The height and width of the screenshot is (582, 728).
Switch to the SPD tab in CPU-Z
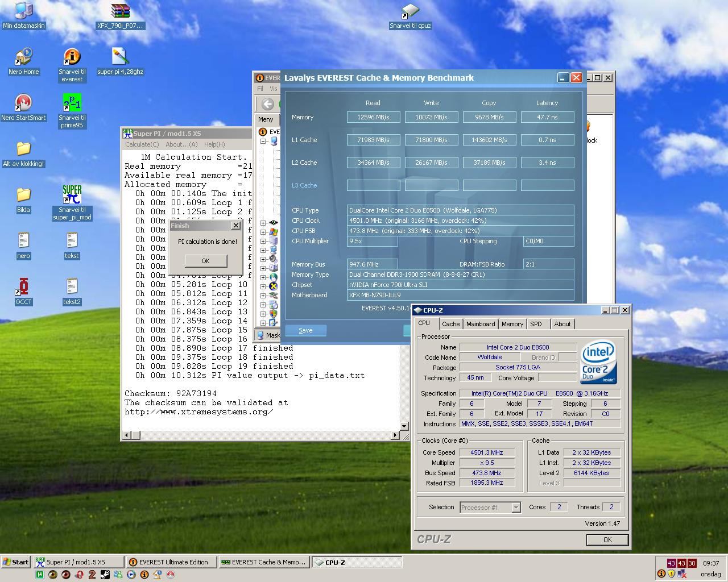pyautogui.click(x=536, y=324)
